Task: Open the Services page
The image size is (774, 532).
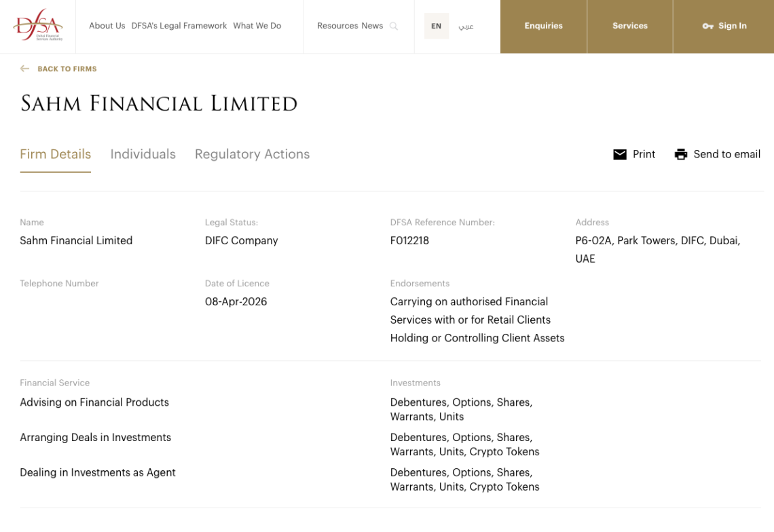Action: click(629, 26)
